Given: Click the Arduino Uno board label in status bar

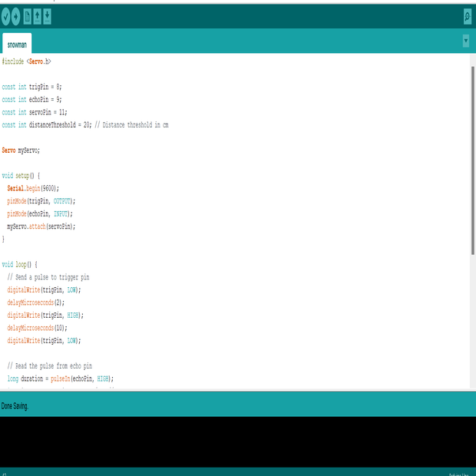Looking at the screenshot, I should [459, 473].
